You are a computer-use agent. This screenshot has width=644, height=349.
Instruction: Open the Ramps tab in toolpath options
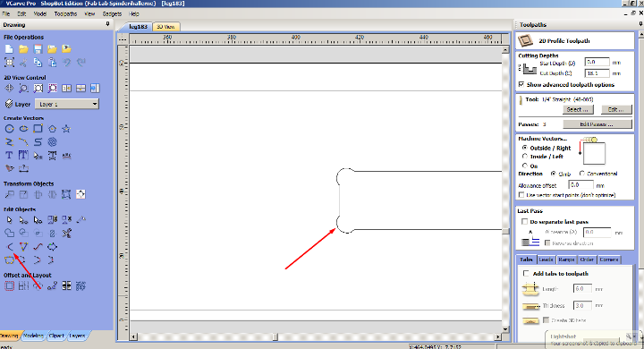point(566,260)
